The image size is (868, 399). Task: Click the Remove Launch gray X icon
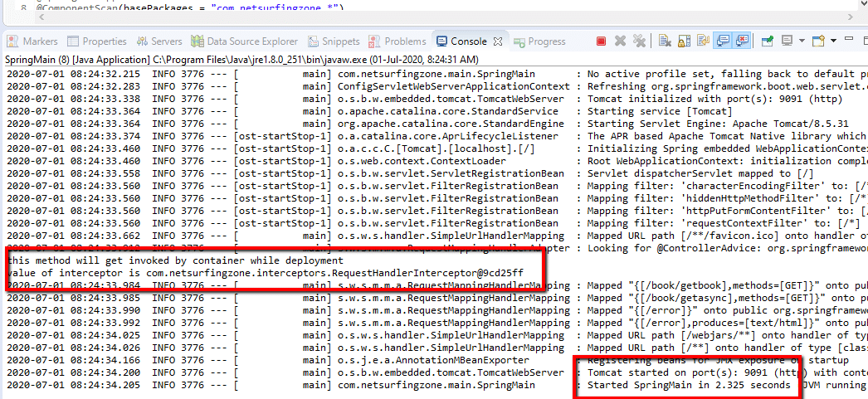(x=620, y=41)
